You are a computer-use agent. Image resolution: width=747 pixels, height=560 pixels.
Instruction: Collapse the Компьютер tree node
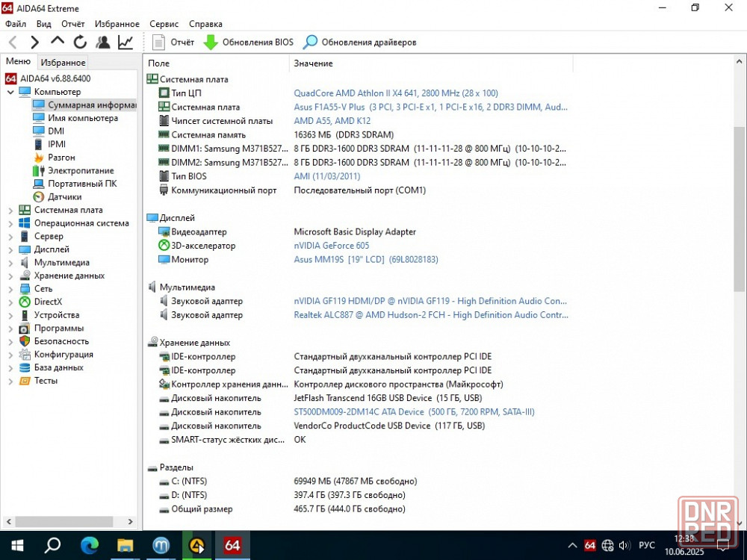pyautogui.click(x=10, y=92)
